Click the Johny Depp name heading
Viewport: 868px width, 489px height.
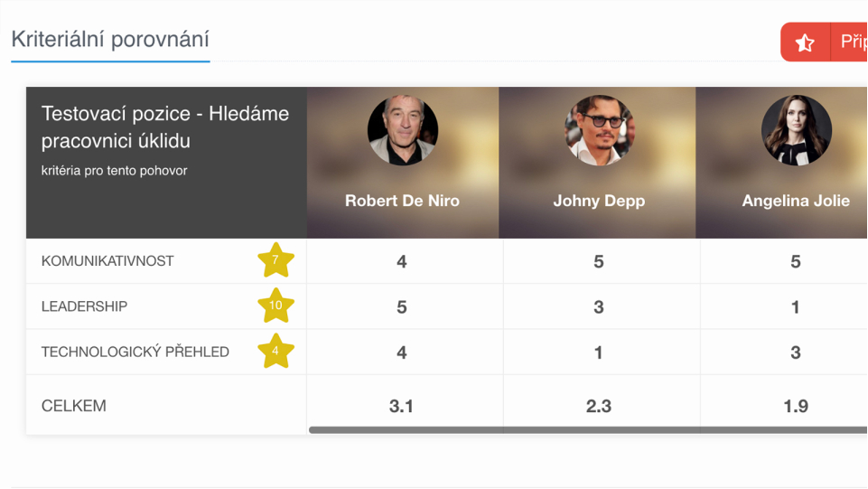tap(599, 201)
